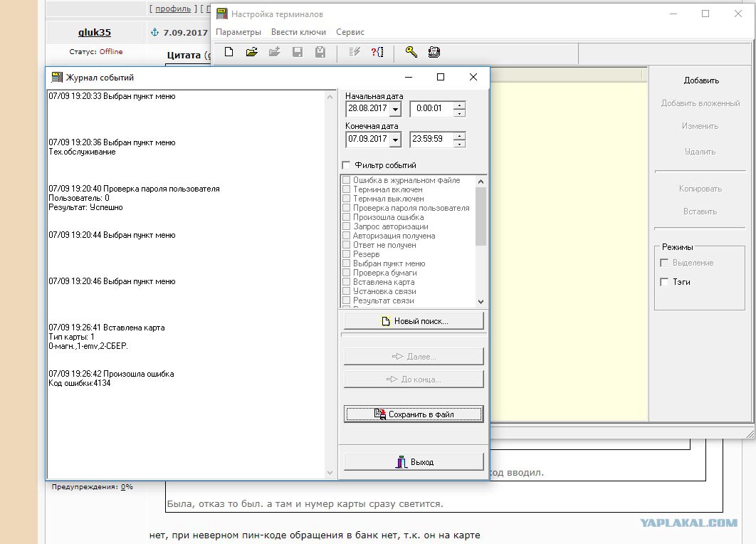Image resolution: width=756 pixels, height=544 pixels.
Task: Click the grayed Save floppy disk icon
Action: pos(298,52)
